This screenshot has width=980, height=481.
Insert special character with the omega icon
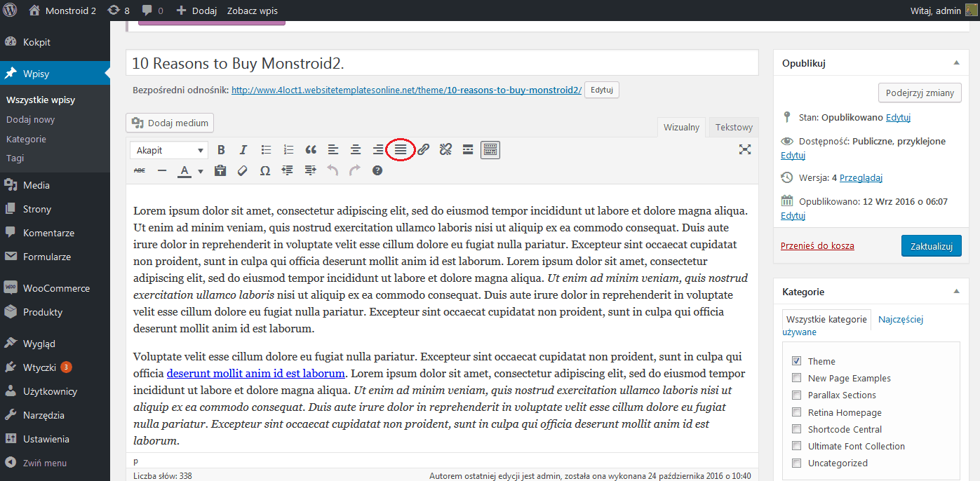point(265,170)
